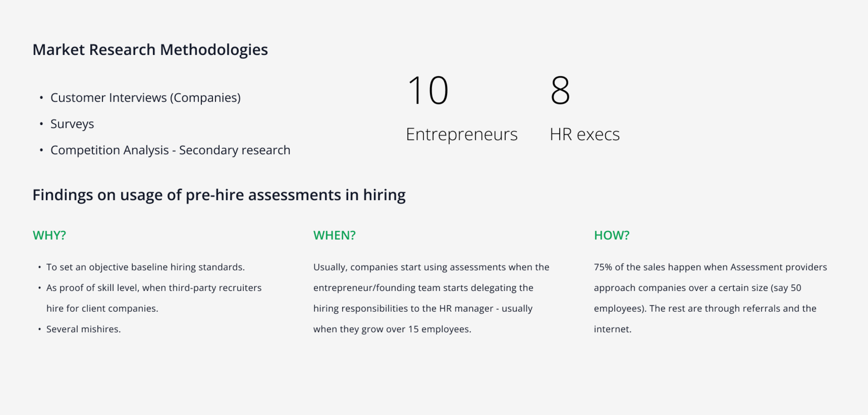Click the green WHEN? heading
Image resolution: width=868 pixels, height=415 pixels.
334,235
